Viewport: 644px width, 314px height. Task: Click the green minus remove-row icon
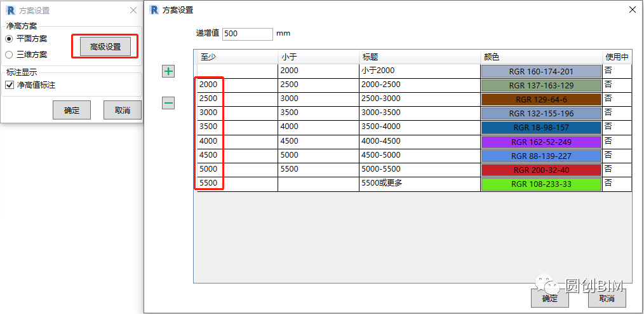pos(168,103)
